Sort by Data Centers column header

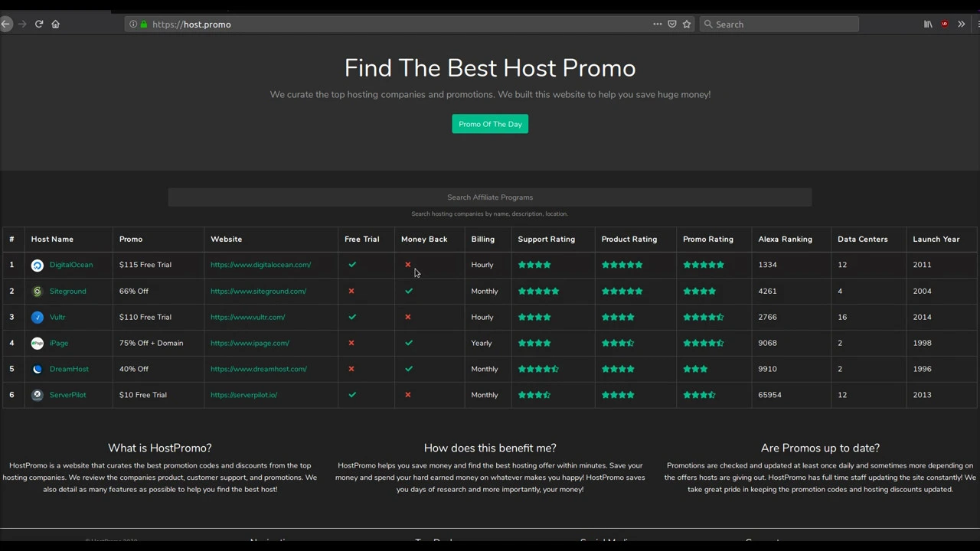point(863,240)
